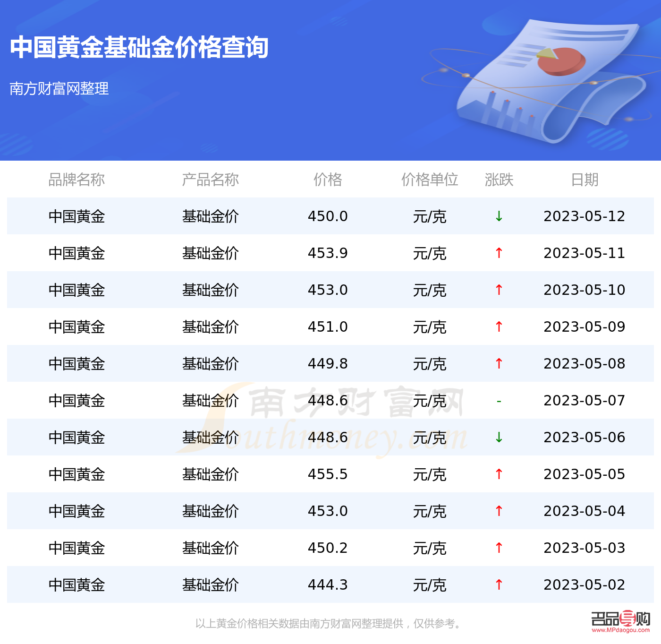Open the 价格单位 column header
The height and width of the screenshot is (644, 661).
point(429,180)
